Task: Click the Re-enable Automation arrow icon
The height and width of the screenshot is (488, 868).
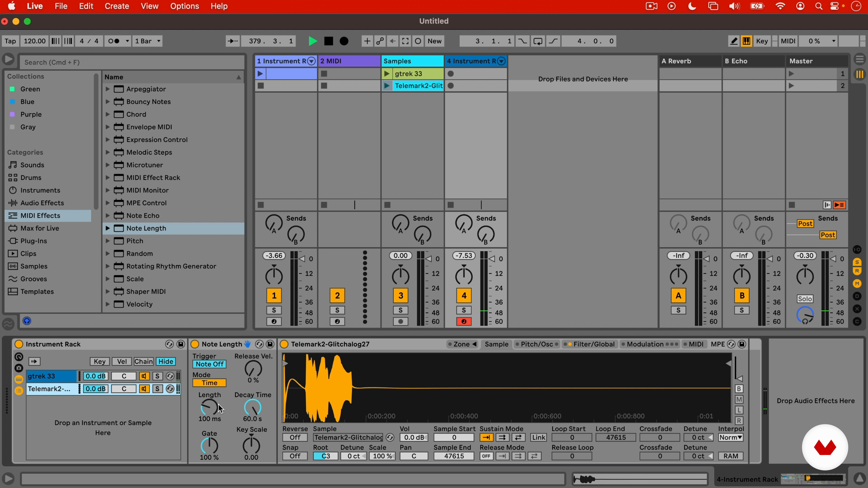Action: pos(393,41)
